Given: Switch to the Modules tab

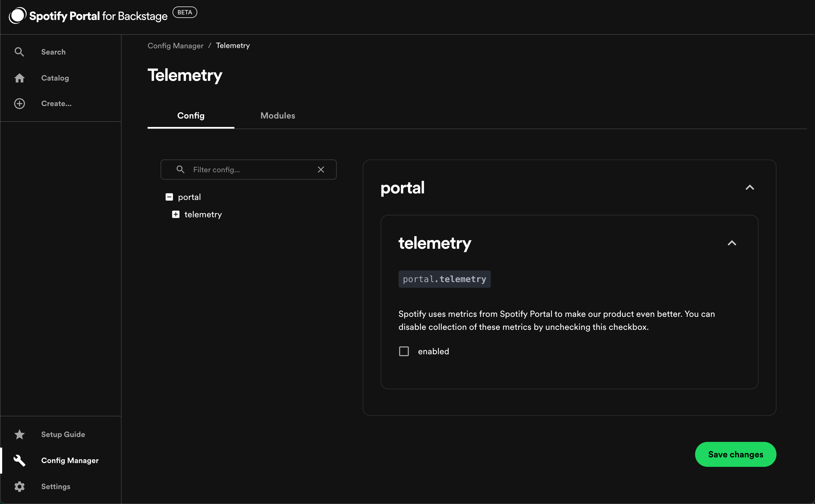Looking at the screenshot, I should [x=277, y=115].
